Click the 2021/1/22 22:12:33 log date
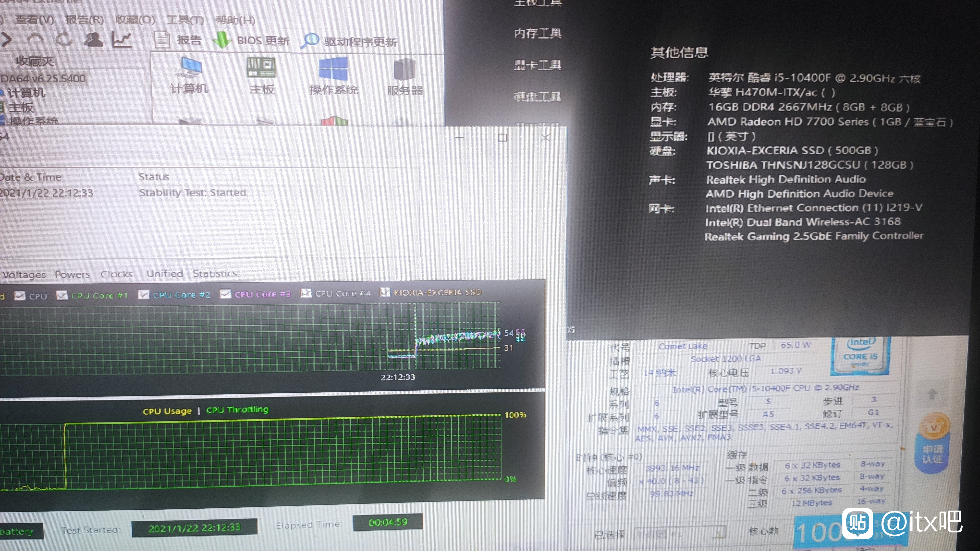 coord(46,193)
